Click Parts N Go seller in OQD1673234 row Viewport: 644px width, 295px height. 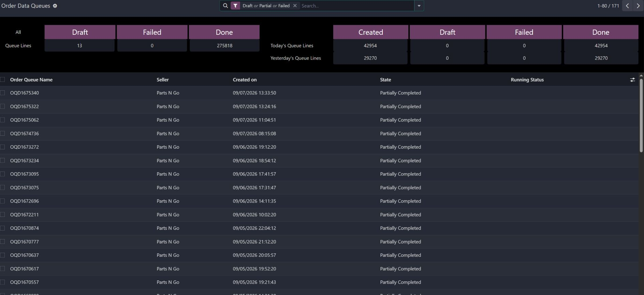point(168,161)
